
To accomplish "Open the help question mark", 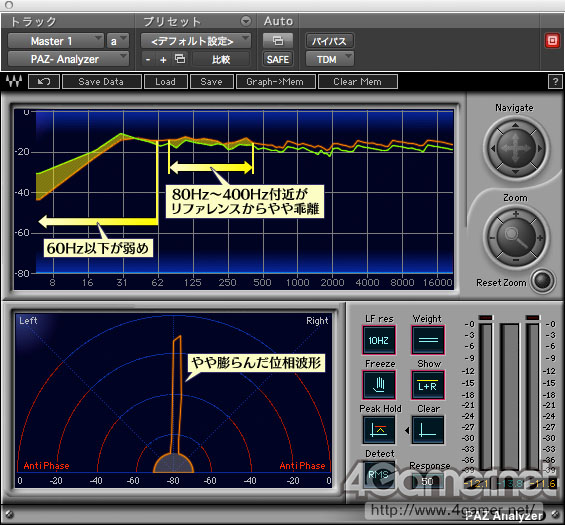I will (555, 82).
